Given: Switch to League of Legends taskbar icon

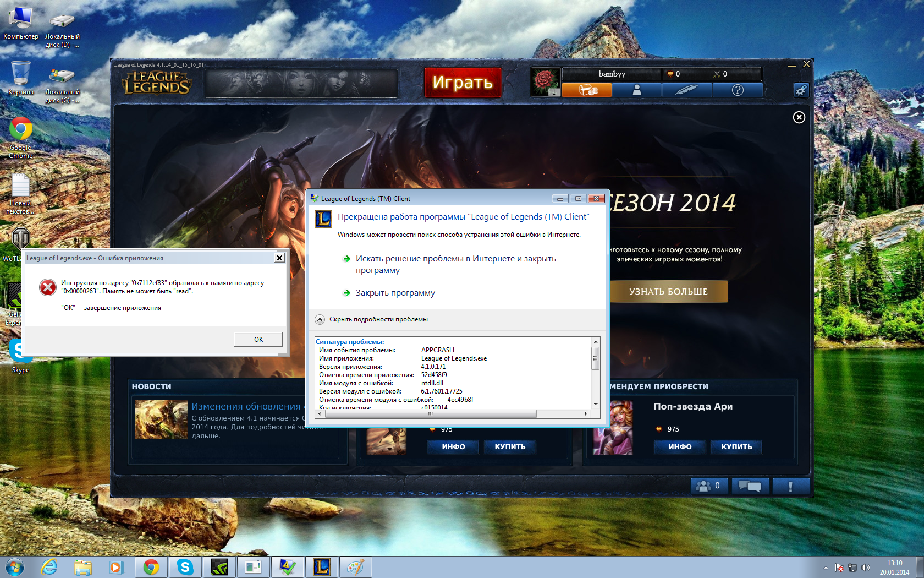Looking at the screenshot, I should click(x=321, y=567).
